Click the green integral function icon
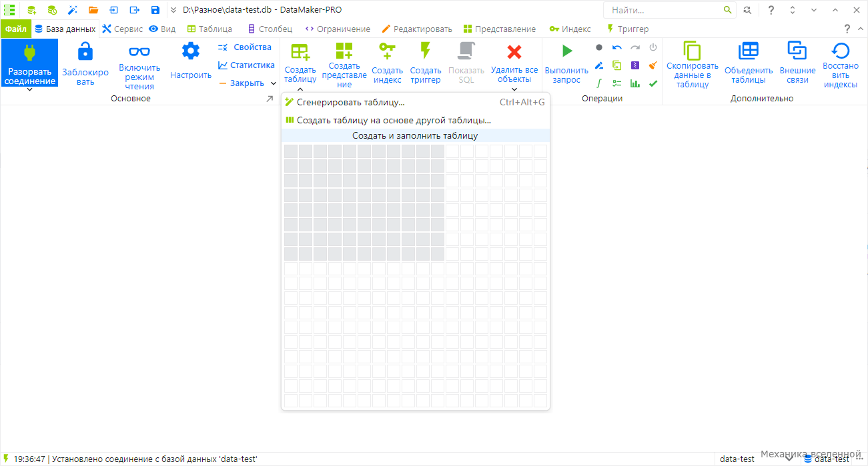868x466 pixels. coord(599,83)
